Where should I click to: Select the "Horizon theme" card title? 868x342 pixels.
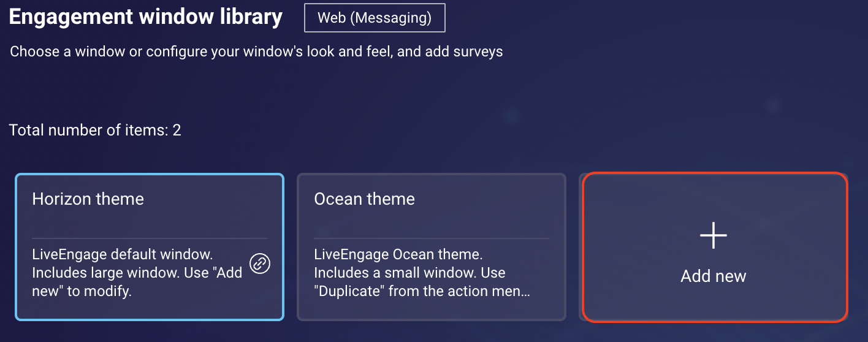(88, 199)
